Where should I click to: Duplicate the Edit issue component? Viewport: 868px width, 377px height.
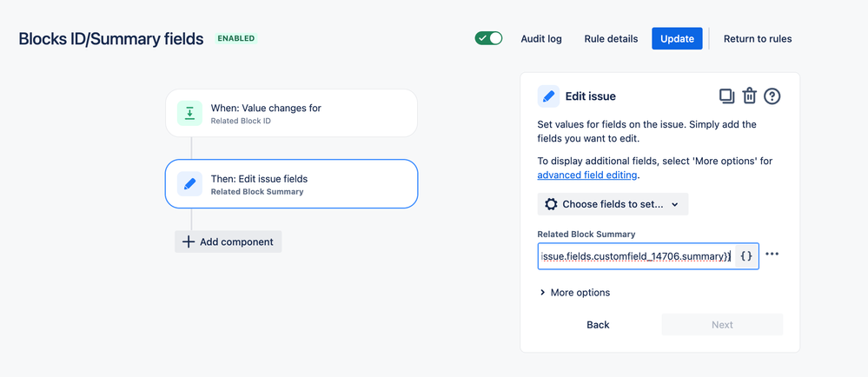(x=726, y=96)
